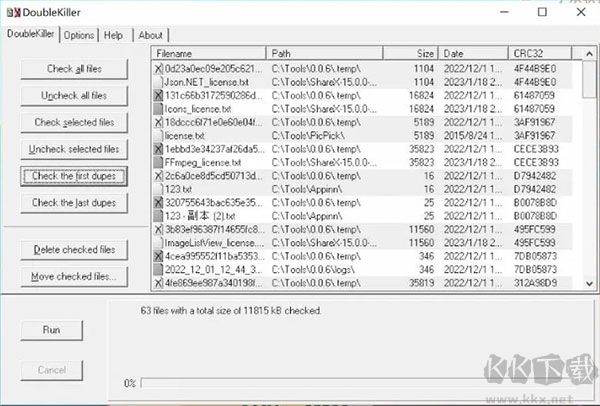This screenshot has height=406, width=600.
Task: Click the file list vertical scrollbar thumb
Action: (589, 79)
